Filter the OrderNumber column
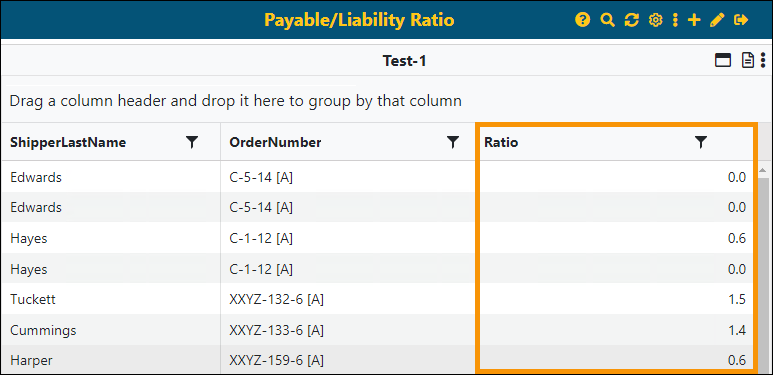The height and width of the screenshot is (375, 773). click(x=453, y=142)
